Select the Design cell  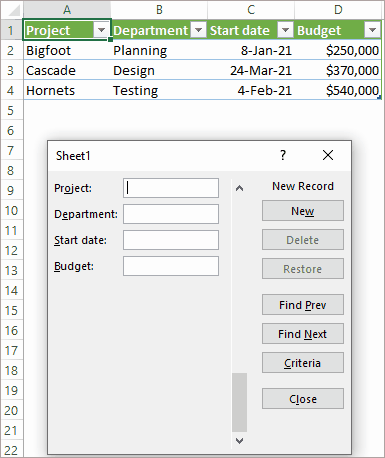pos(159,70)
